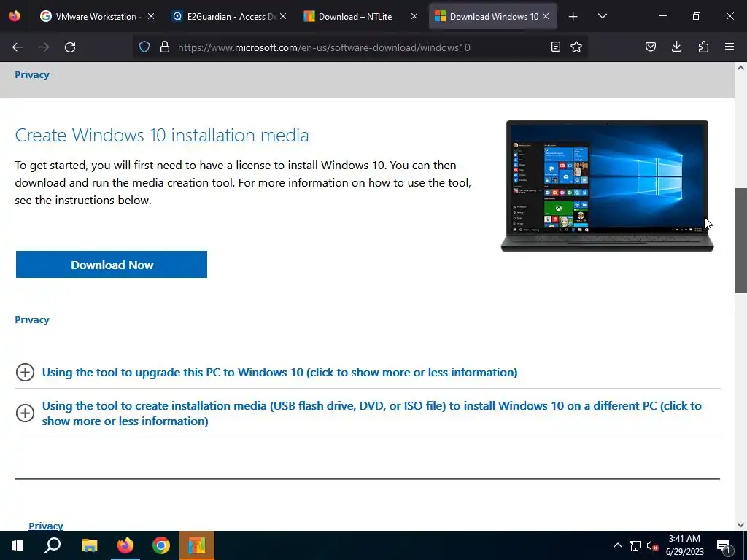This screenshot has width=747, height=560.
Task: Show hidden system tray icons chevron
Action: coord(617,545)
